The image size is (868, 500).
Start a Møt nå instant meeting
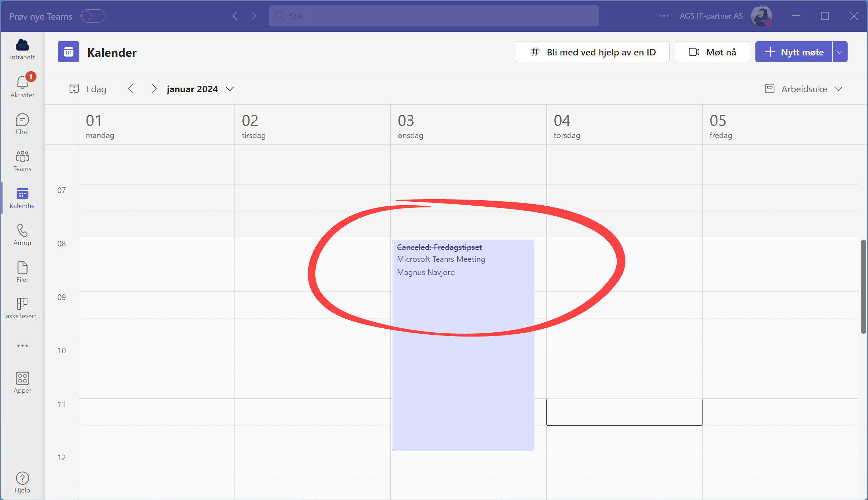tap(712, 52)
